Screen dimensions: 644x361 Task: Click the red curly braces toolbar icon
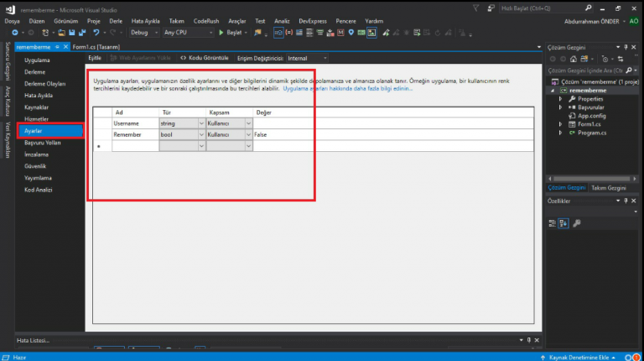[x=289, y=33]
